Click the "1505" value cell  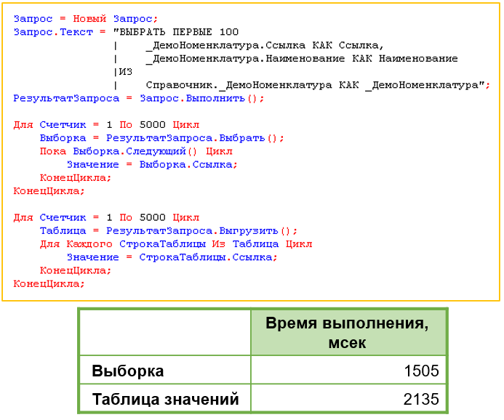(348, 371)
